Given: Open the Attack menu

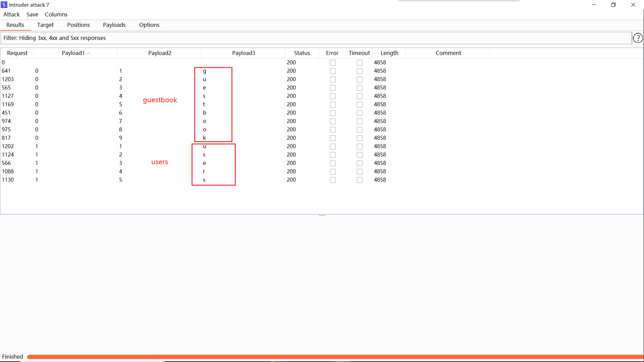Looking at the screenshot, I should pyautogui.click(x=11, y=14).
